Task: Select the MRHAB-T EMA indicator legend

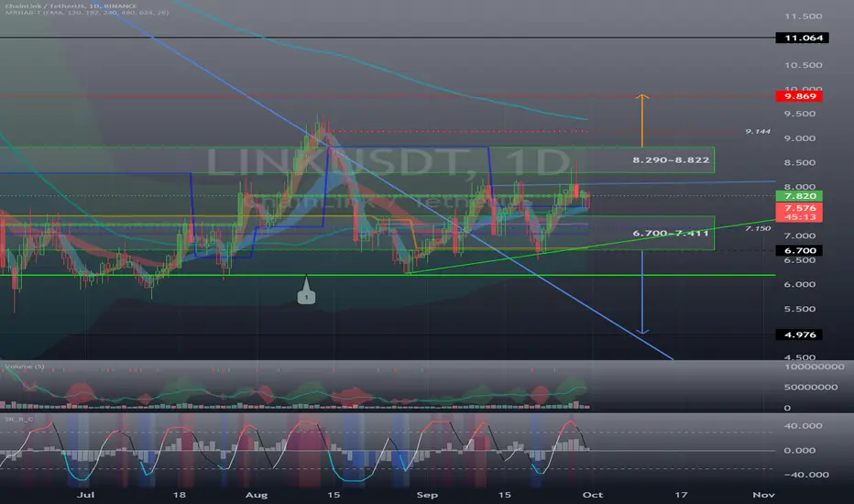Action: tap(87, 13)
